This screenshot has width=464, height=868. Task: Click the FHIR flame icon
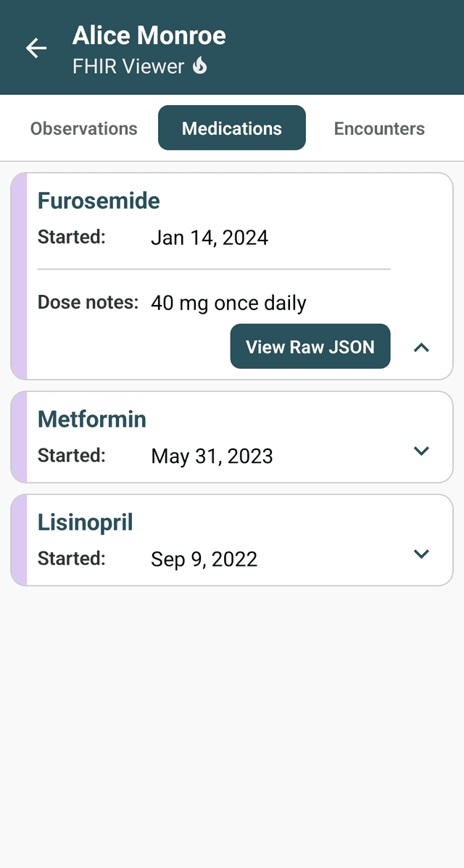tap(200, 66)
